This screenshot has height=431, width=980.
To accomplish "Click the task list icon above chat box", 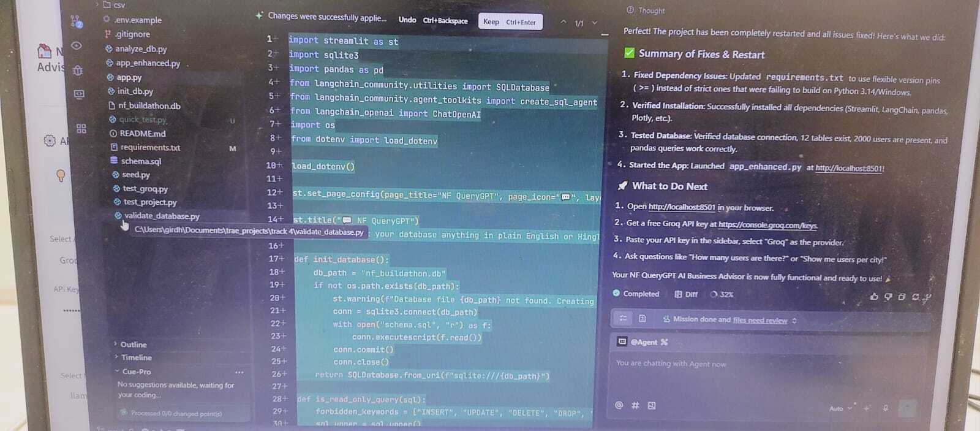I will click(x=623, y=318).
